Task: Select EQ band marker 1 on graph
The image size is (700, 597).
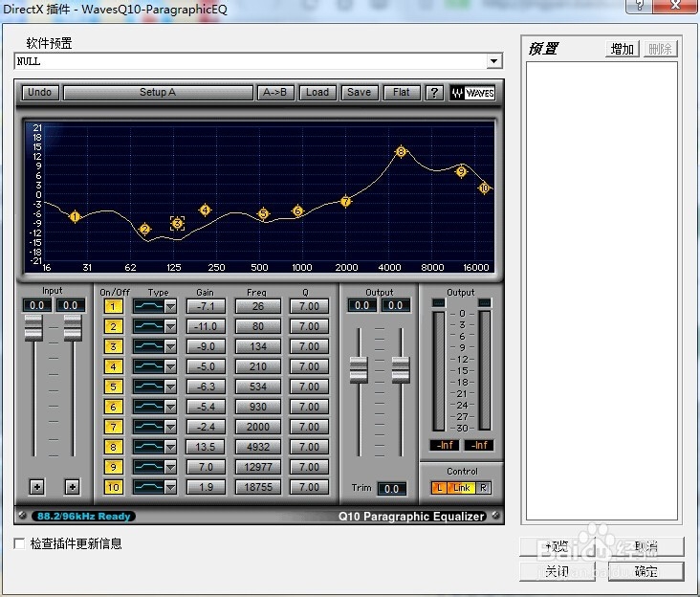Action: [75, 216]
